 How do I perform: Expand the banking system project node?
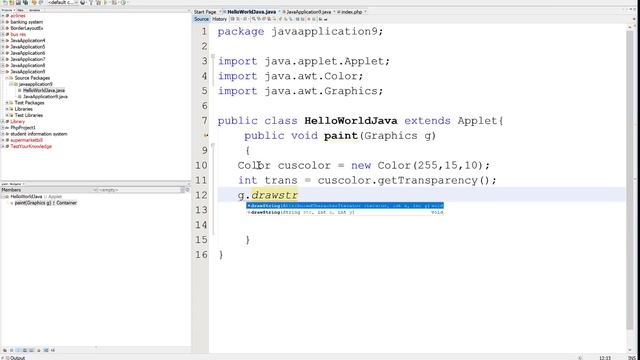3,22
